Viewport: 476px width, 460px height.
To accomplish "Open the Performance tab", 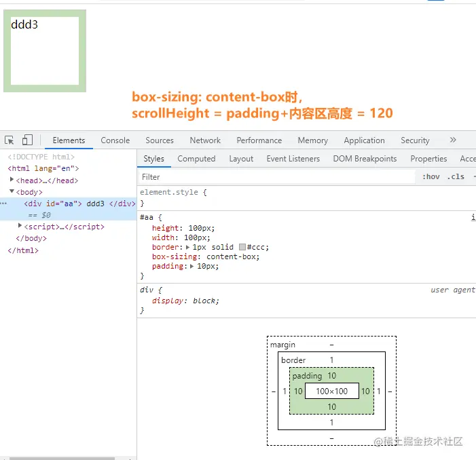I will 259,140.
